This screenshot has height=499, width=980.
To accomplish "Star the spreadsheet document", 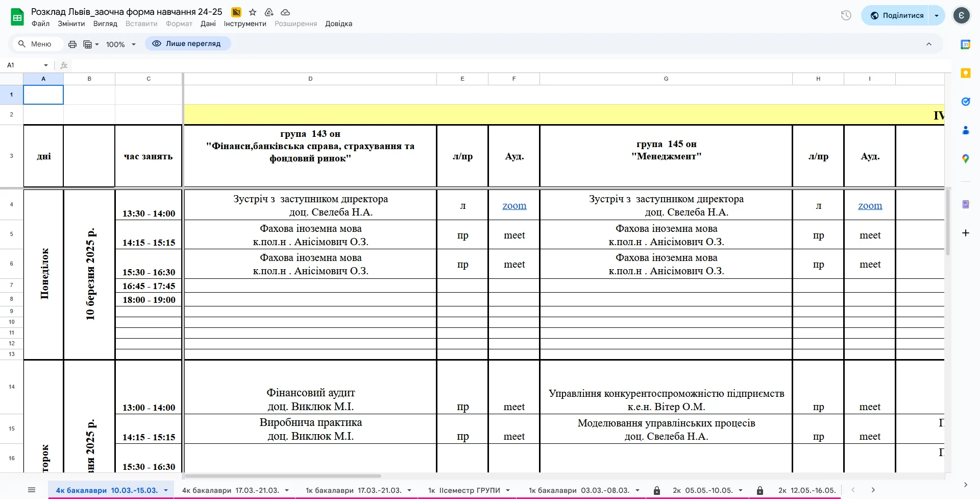I will 252,12.
